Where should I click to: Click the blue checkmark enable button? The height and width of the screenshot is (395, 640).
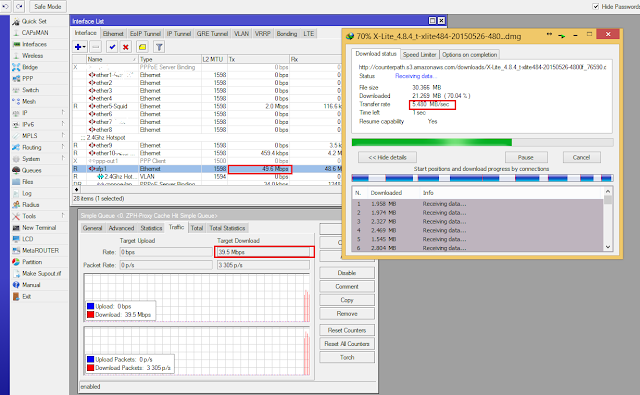click(x=112, y=47)
